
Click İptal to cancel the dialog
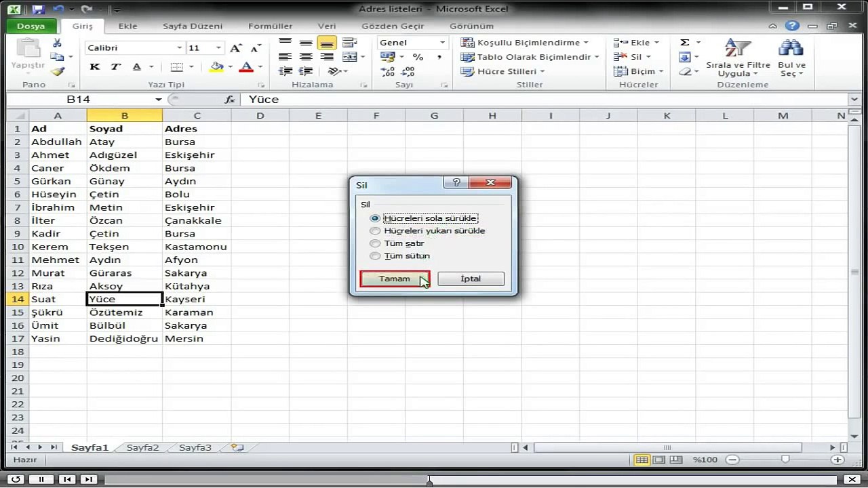tap(471, 279)
